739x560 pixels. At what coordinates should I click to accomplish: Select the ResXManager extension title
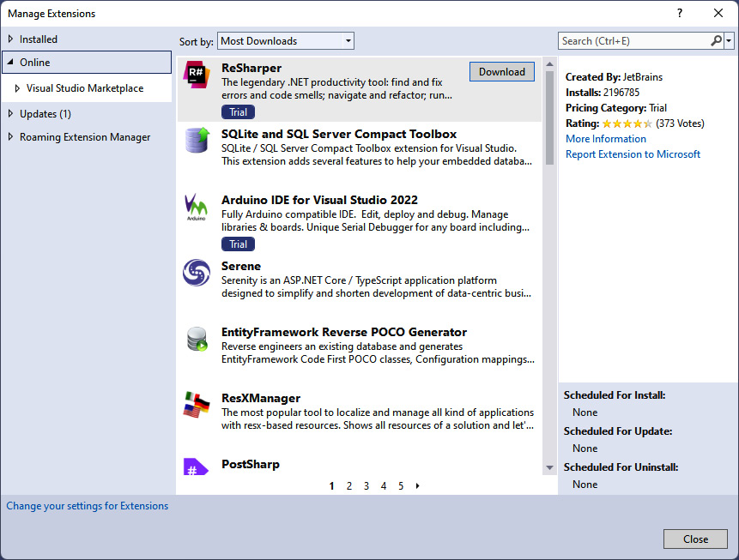261,399
